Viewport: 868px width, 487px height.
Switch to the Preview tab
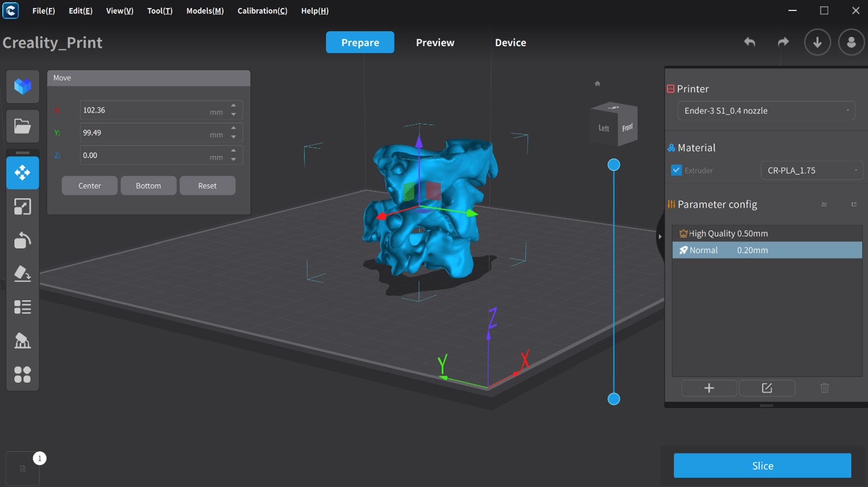click(x=435, y=42)
